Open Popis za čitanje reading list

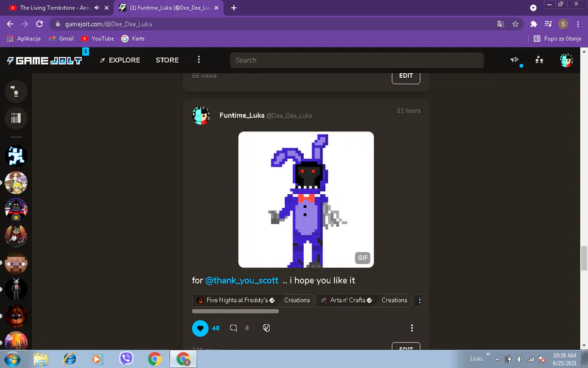(x=557, y=39)
